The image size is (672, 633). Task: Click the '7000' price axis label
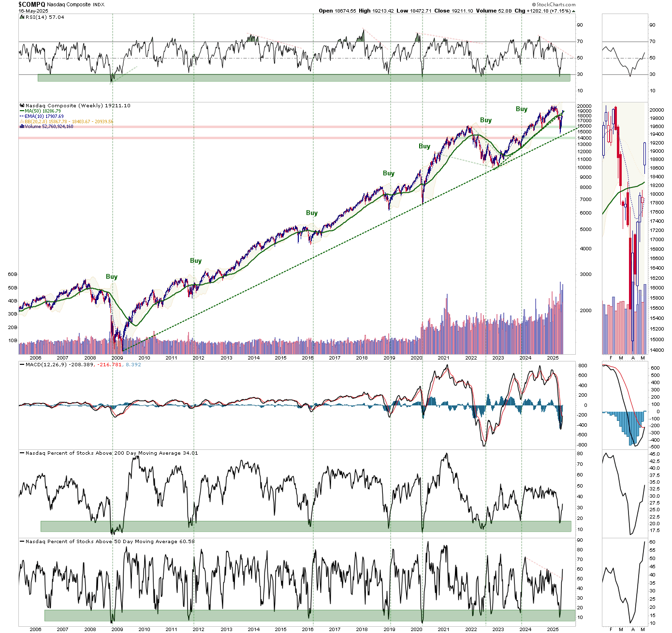585,200
